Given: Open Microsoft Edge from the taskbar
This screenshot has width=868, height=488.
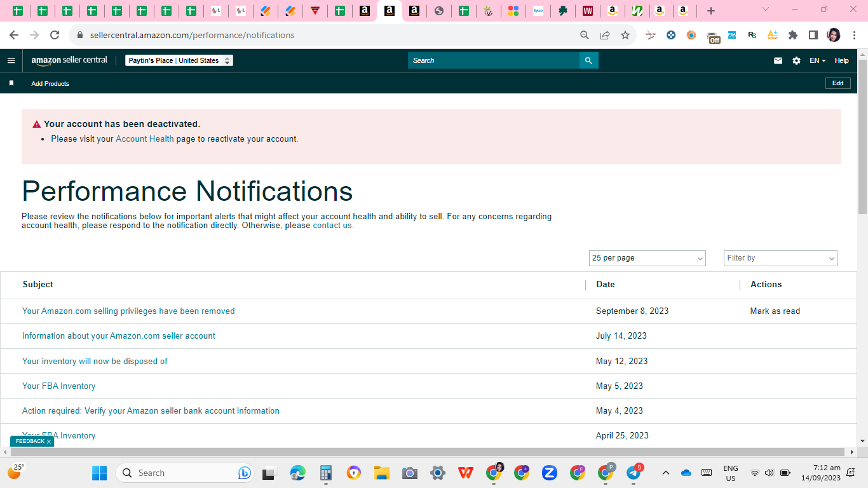Looking at the screenshot, I should point(298,473).
